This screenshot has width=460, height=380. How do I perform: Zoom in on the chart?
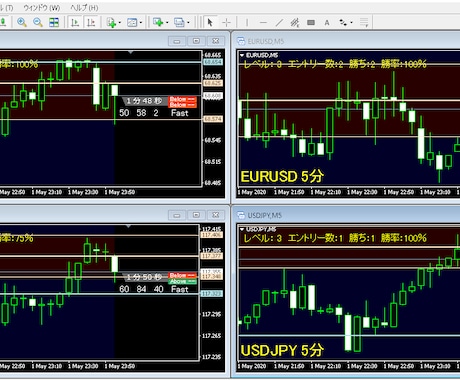pyautogui.click(x=22, y=22)
